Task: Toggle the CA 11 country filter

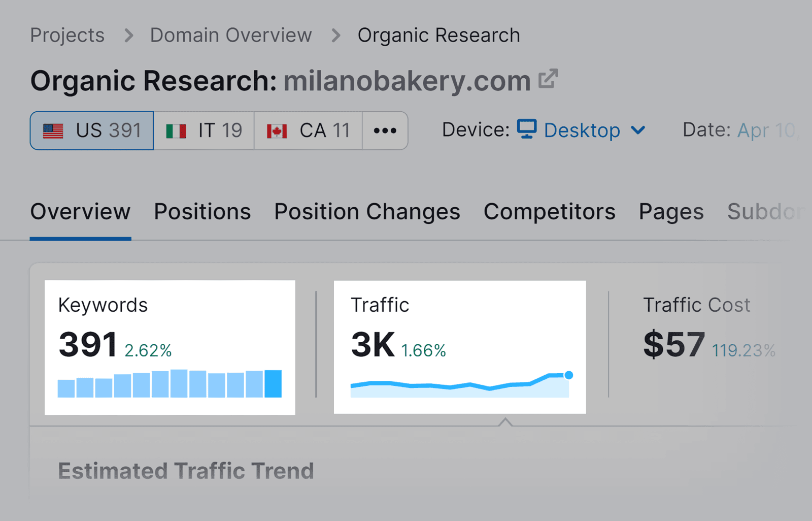Action: click(307, 131)
